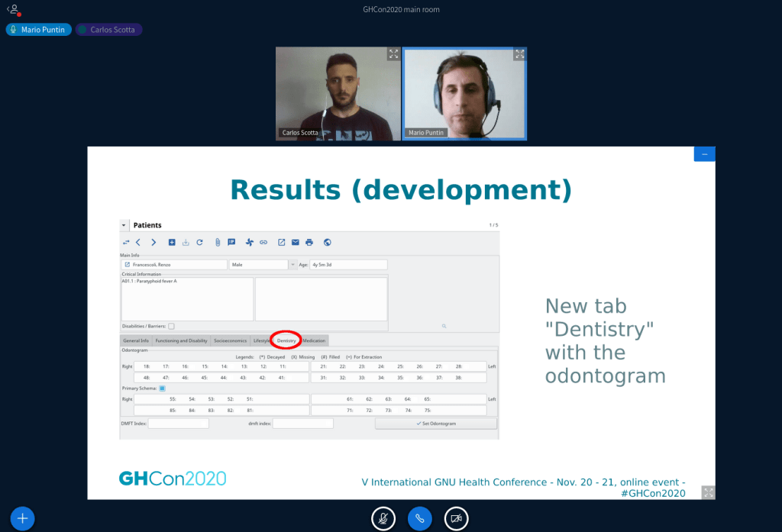Open the user list toggle icon

tap(13, 10)
